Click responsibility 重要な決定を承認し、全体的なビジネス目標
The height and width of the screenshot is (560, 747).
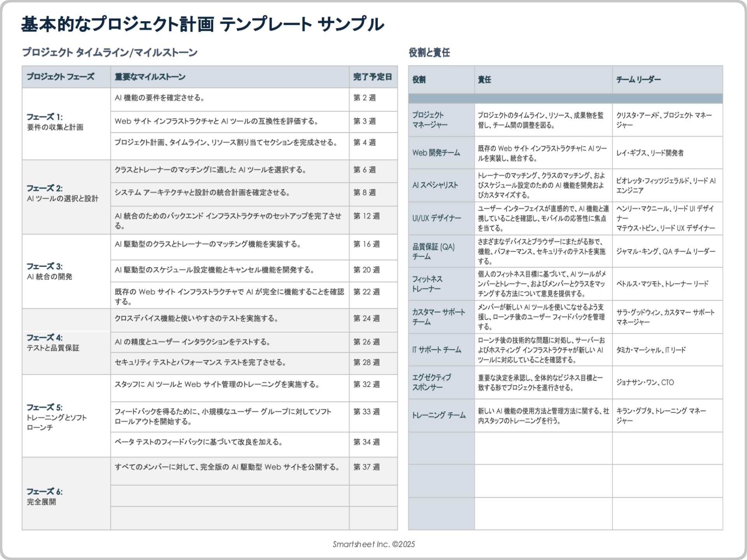[x=543, y=382]
